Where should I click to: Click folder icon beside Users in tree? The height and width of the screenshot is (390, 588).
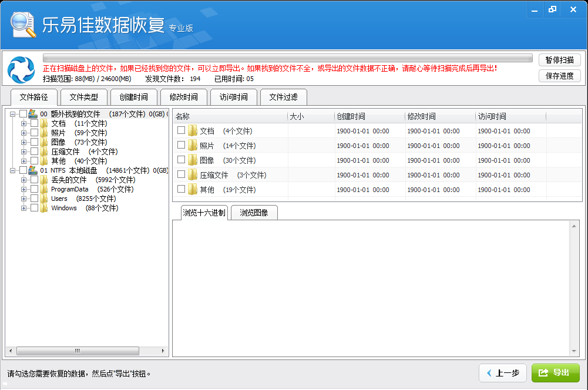44,199
